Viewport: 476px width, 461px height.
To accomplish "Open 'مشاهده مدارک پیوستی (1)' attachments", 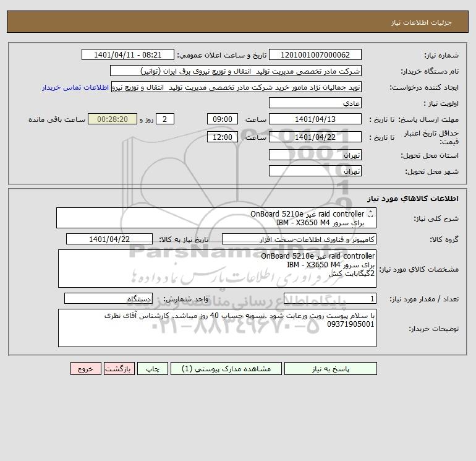I will click(226, 369).
